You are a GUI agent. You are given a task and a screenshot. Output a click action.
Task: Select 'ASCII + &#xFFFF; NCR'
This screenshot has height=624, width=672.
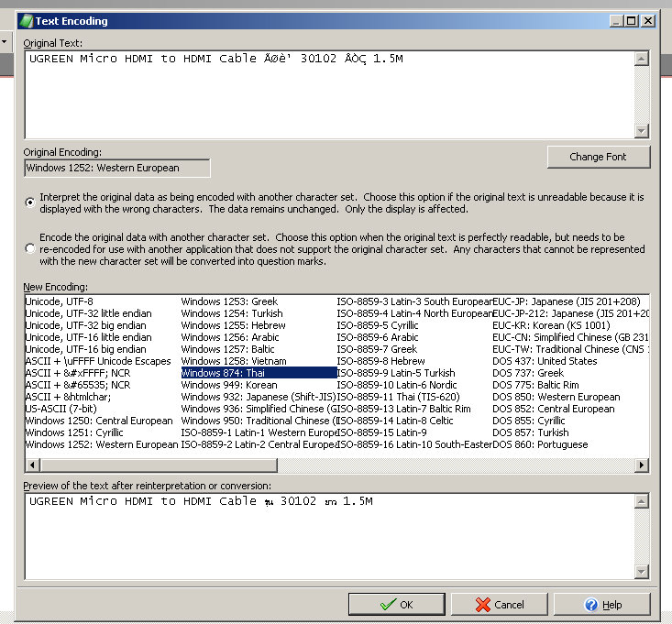point(78,373)
